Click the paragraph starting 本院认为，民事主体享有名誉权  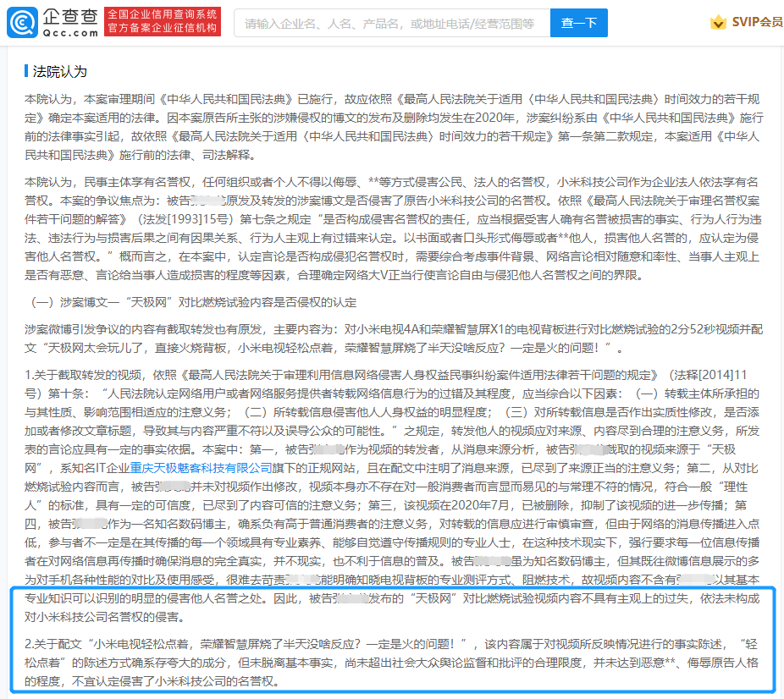(394, 228)
